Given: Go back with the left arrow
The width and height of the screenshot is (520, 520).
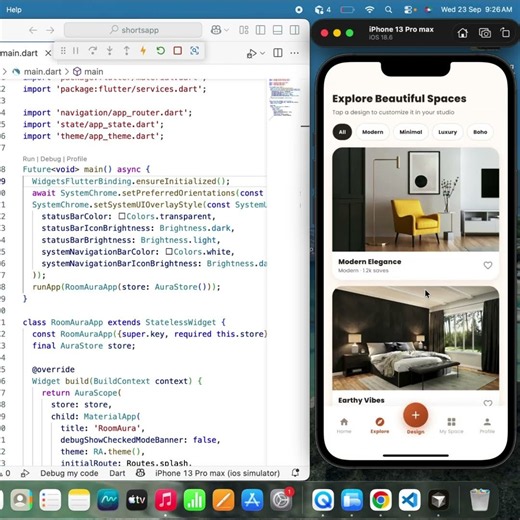Looking at the screenshot, I should (33, 30).
